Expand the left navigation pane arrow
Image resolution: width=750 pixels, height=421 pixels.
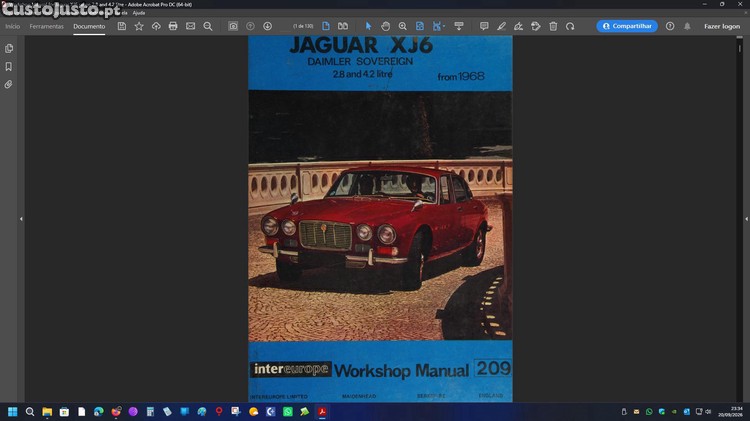21,219
